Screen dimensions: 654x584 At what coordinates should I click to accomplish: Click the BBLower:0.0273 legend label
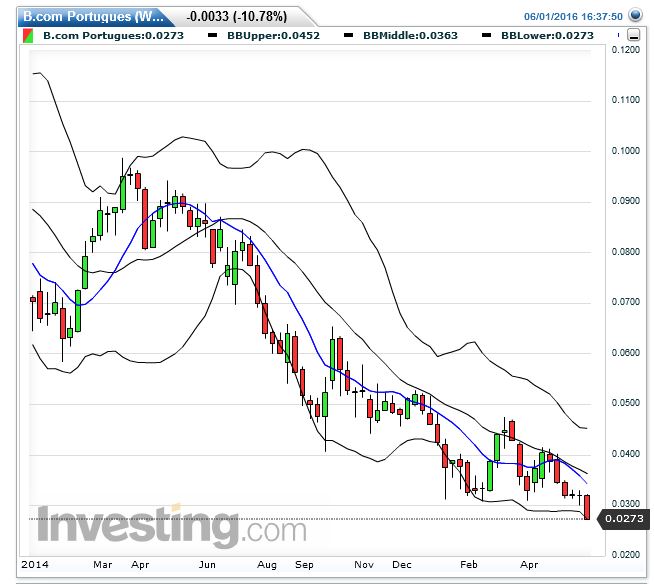(x=547, y=35)
